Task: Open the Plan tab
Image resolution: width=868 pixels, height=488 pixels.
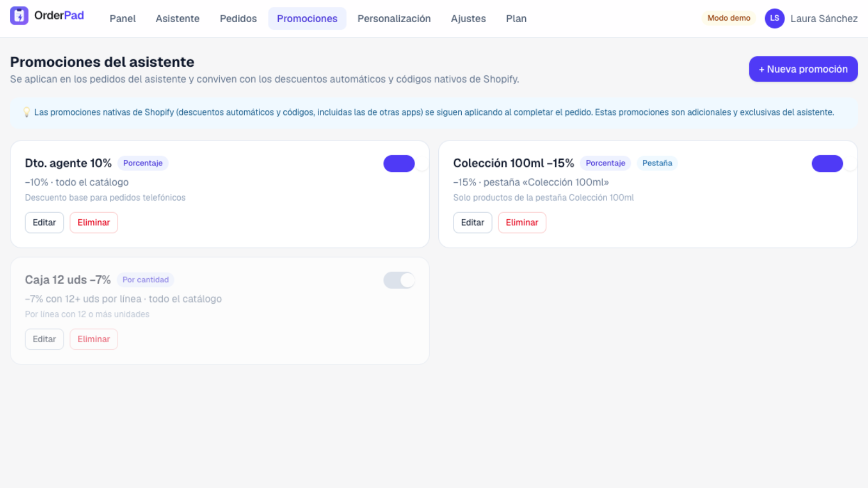Action: pyautogui.click(x=516, y=18)
